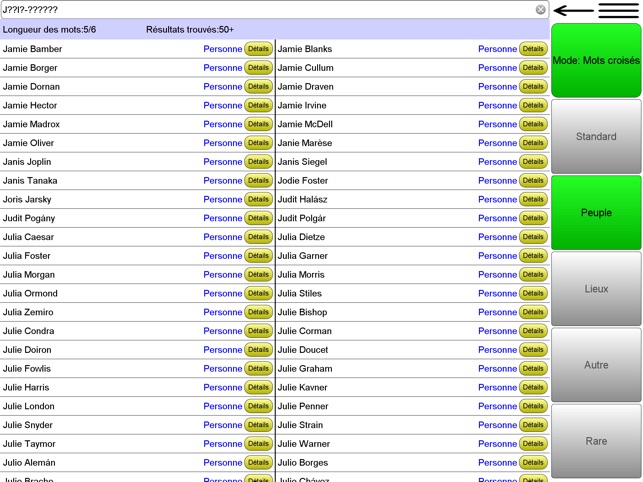
Task: Select the name Julie Condra
Action: click(x=28, y=331)
